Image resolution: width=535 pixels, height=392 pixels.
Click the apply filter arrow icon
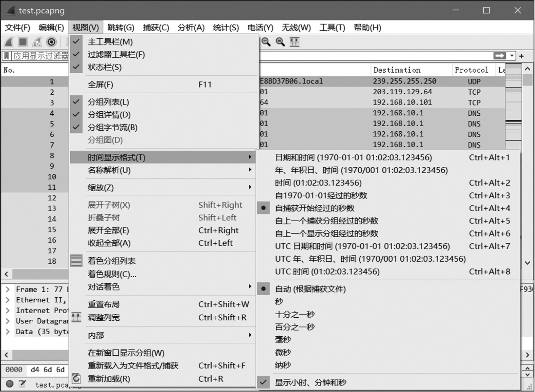tap(500, 56)
